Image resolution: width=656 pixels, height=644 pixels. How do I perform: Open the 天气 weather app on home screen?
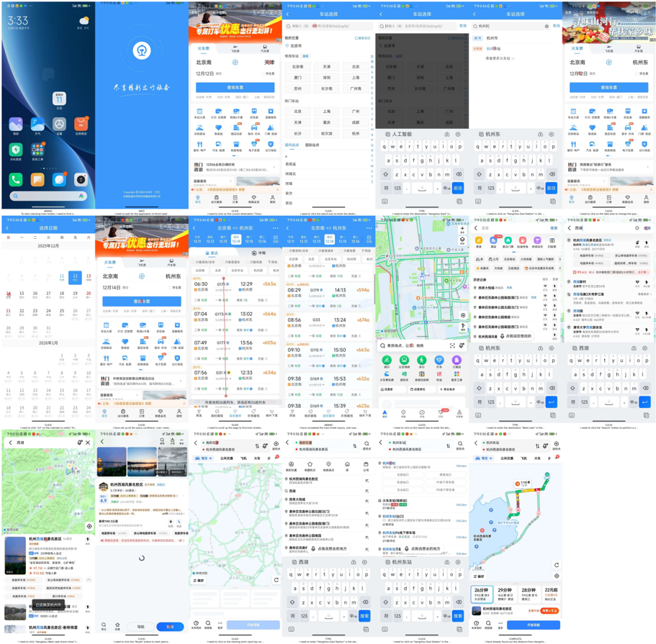pyautogui.click(x=37, y=124)
